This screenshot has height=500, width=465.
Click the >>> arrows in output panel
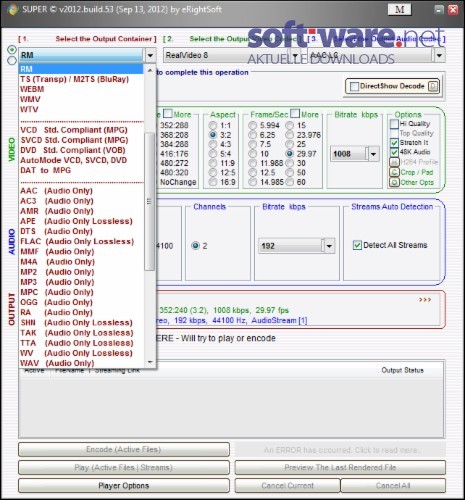click(x=425, y=300)
